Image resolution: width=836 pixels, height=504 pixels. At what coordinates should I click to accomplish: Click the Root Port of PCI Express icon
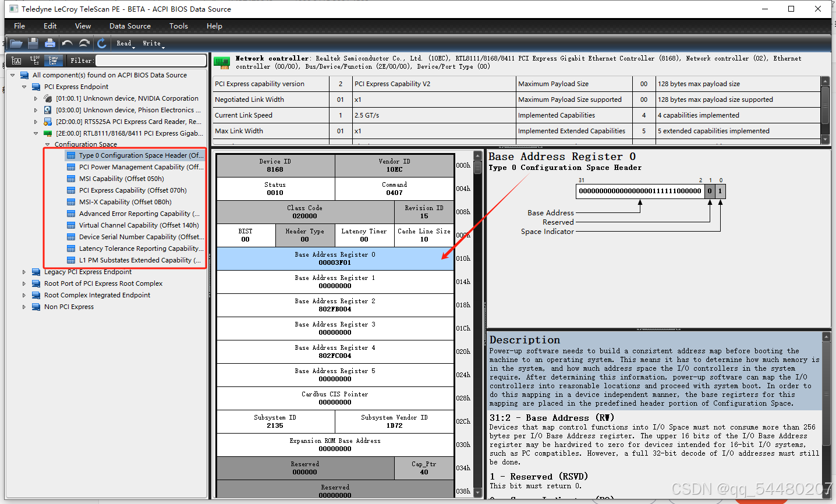pyautogui.click(x=36, y=283)
